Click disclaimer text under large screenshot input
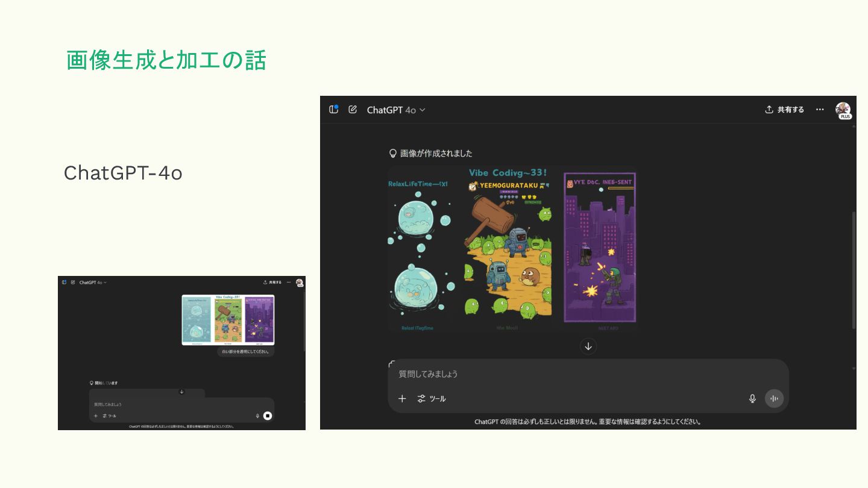 point(588,422)
